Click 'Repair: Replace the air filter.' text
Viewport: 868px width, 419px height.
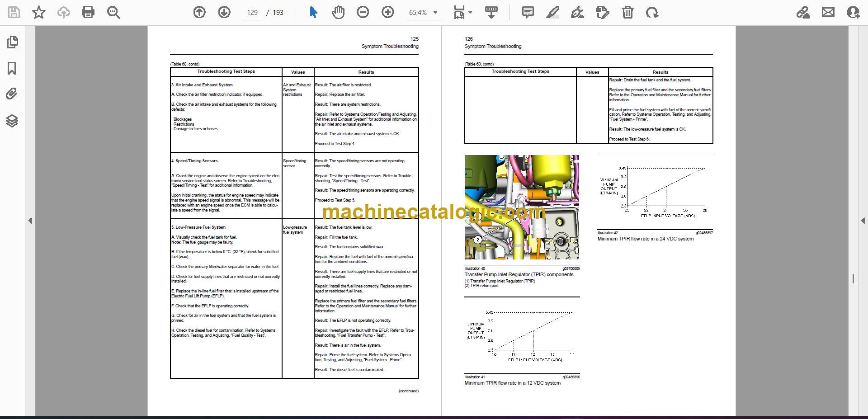[x=340, y=94]
